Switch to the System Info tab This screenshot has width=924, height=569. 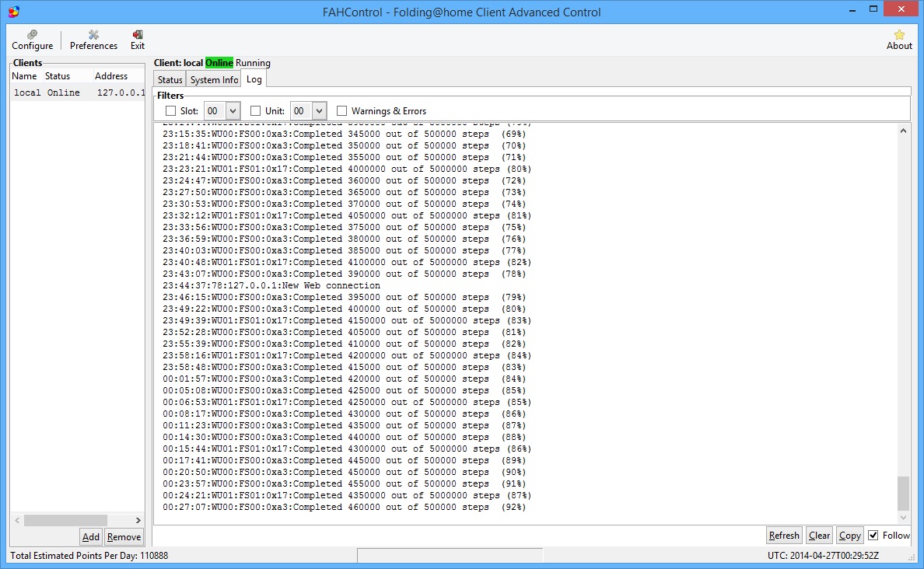[214, 79]
